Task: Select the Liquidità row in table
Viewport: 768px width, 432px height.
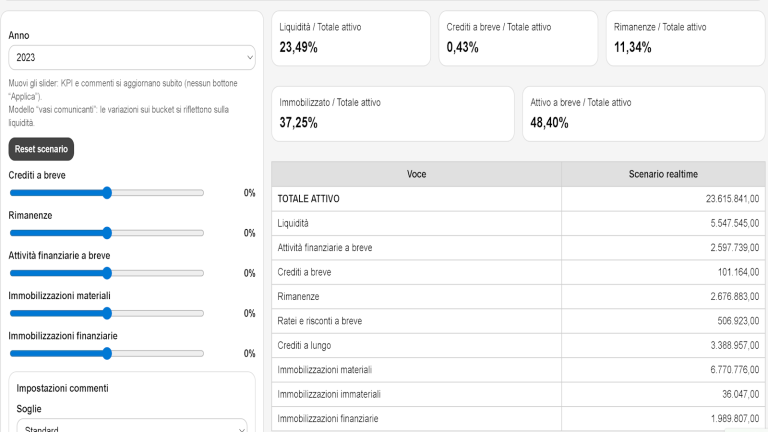Action: click(518, 223)
